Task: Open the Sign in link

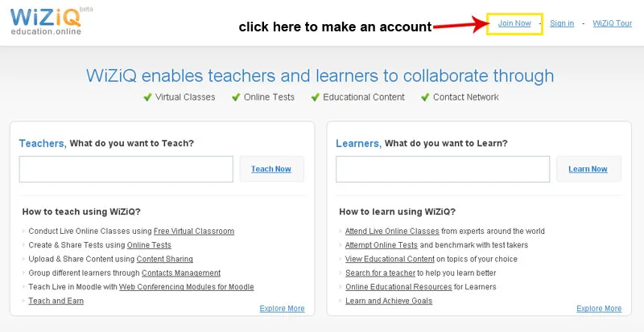Action: pyautogui.click(x=562, y=23)
